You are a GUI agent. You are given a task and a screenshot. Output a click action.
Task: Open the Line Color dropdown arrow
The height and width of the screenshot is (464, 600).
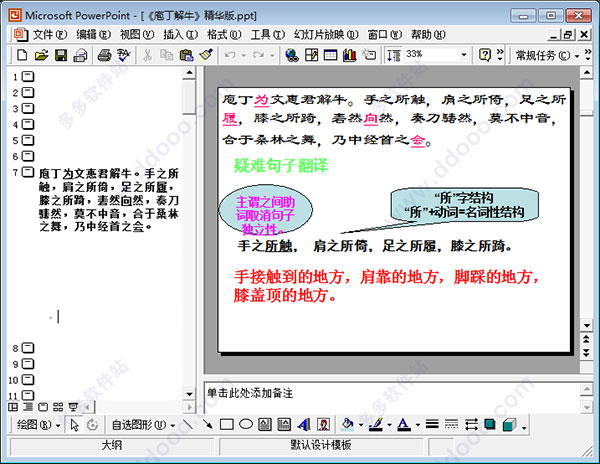389,425
